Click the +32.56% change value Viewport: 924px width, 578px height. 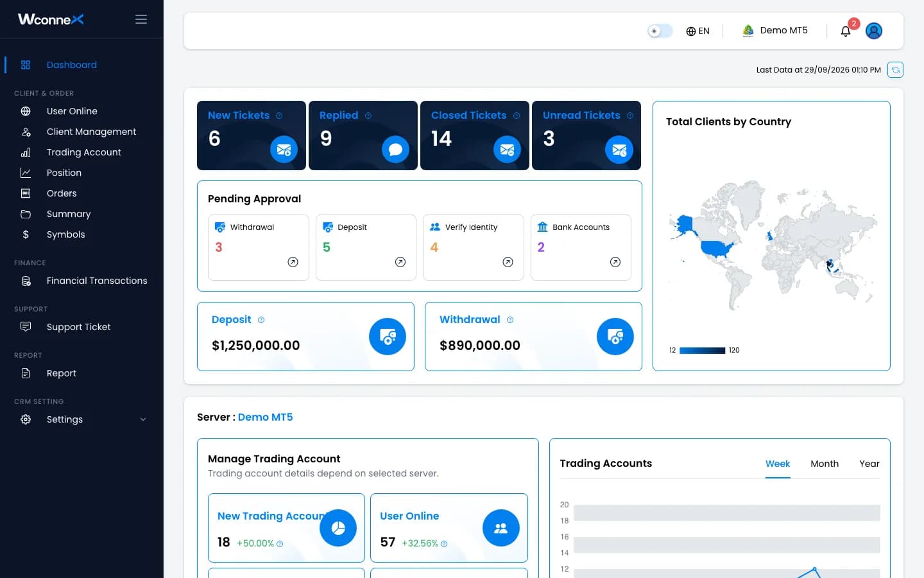click(x=420, y=543)
